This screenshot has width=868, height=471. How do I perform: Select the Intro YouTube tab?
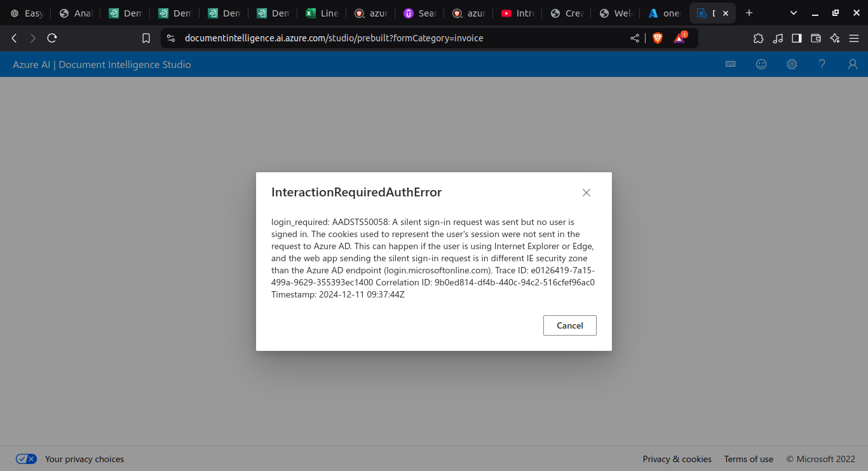(518, 13)
